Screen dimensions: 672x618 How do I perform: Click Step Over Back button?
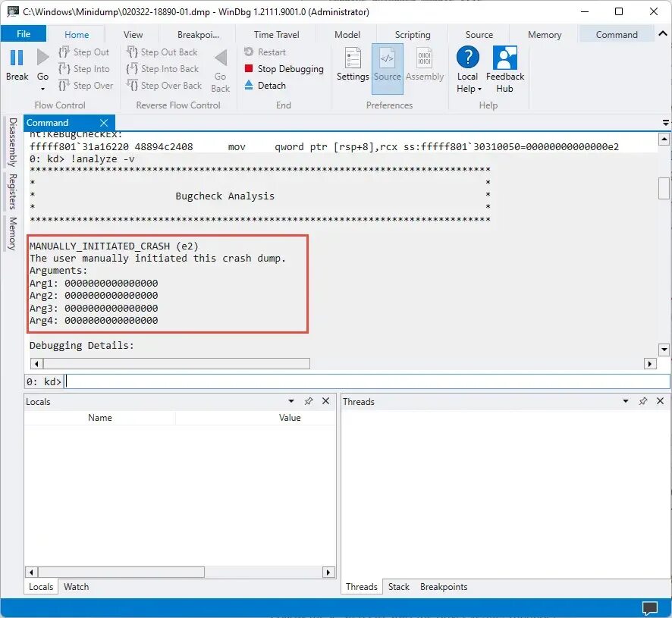pos(164,85)
